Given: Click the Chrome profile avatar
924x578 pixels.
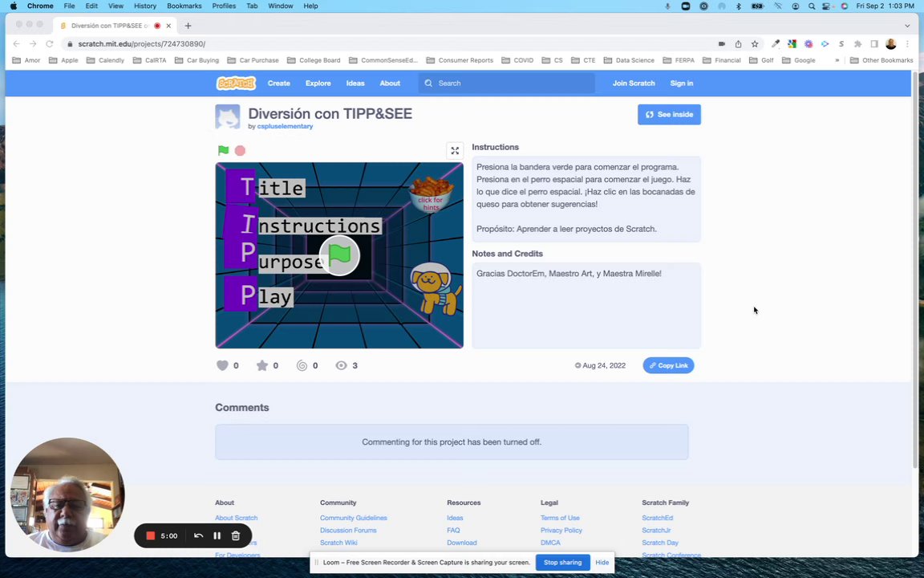Looking at the screenshot, I should coord(891,43).
